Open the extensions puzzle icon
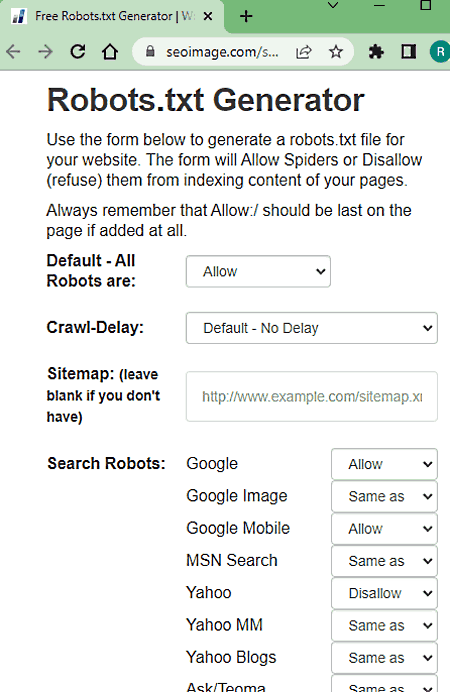Viewport: 450px width, 692px height. tap(376, 52)
